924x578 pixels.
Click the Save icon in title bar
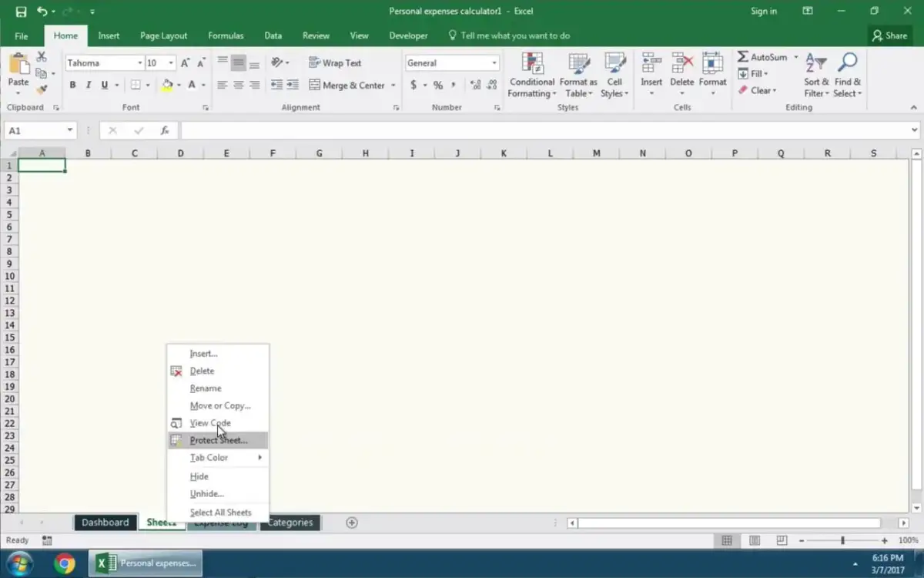point(21,12)
